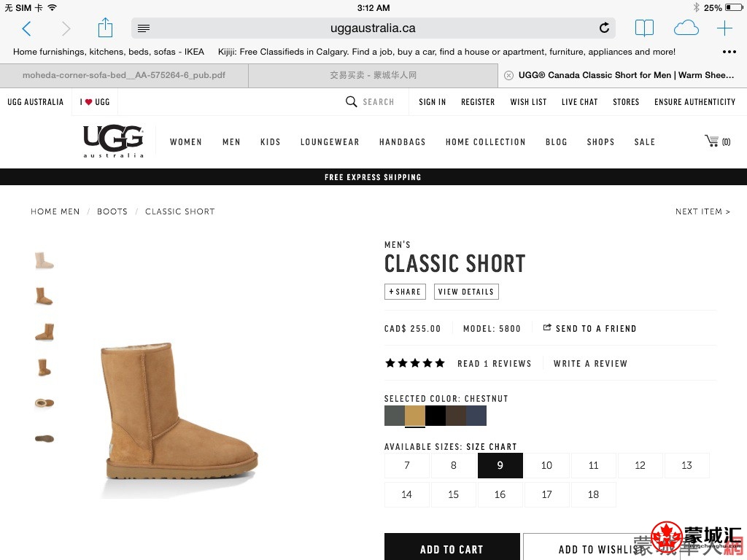Select size 10

[x=546, y=465]
